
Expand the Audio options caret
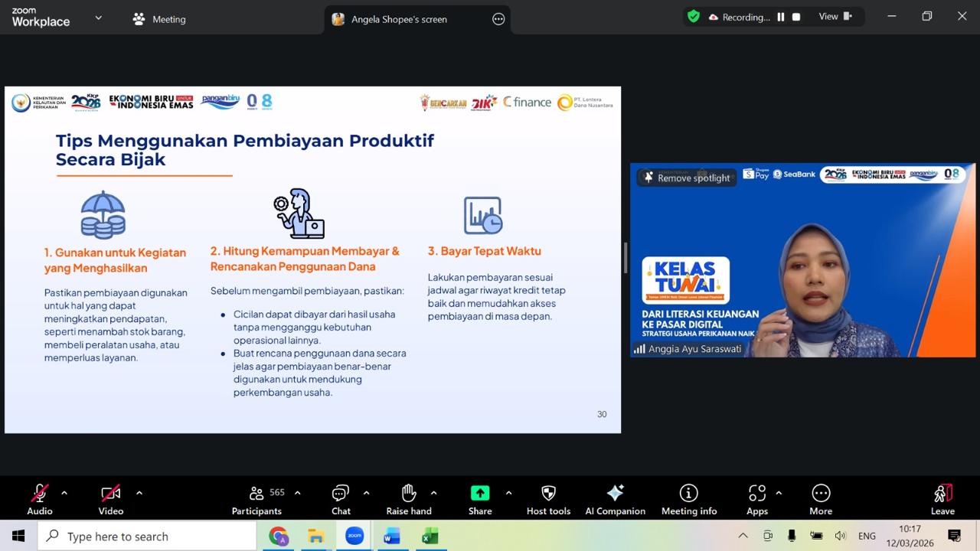64,493
